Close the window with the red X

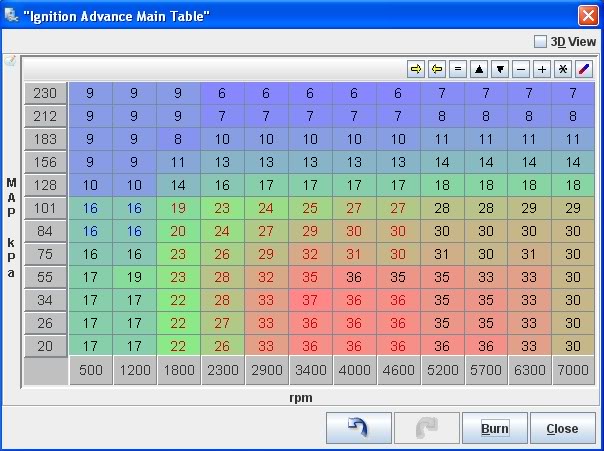coord(588,16)
